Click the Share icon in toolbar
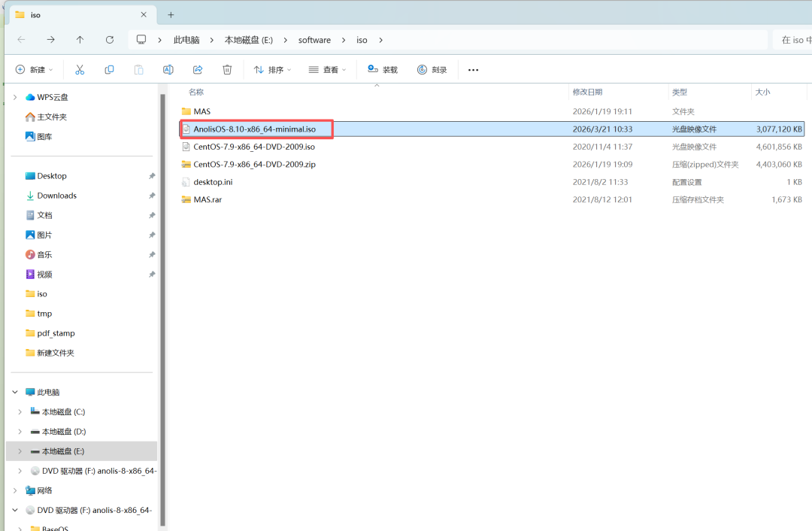812x531 pixels. [198, 69]
